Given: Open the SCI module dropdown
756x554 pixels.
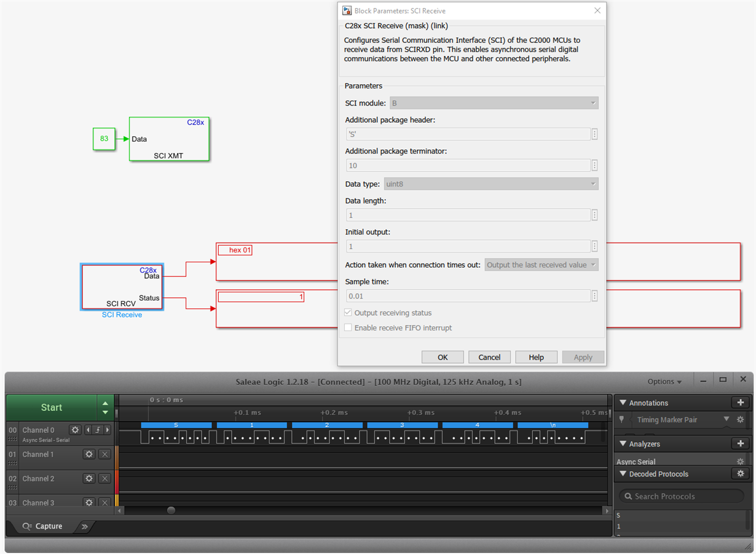Looking at the screenshot, I should pyautogui.click(x=494, y=103).
